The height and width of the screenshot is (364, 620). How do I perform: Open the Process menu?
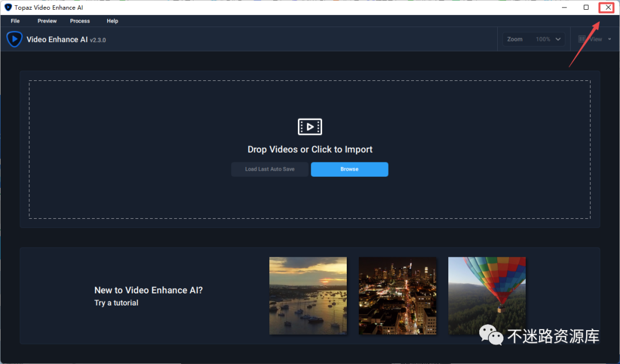[x=80, y=21]
